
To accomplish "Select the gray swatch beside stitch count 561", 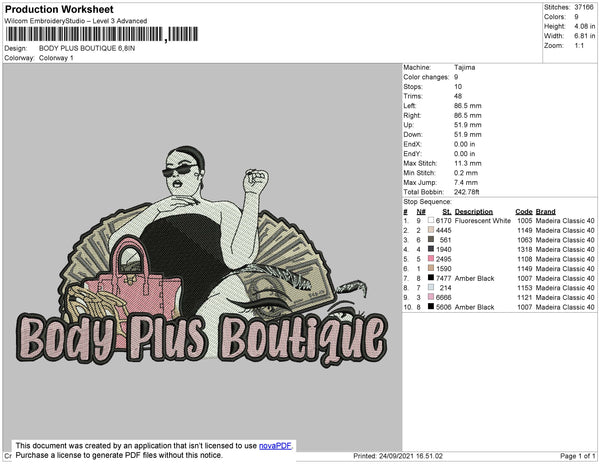I will click(x=431, y=240).
